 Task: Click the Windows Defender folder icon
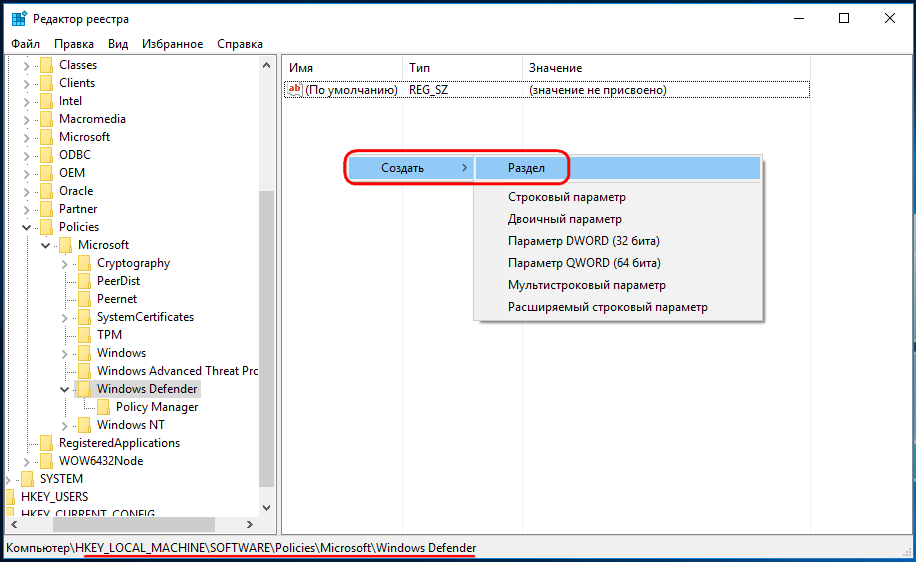coord(85,389)
